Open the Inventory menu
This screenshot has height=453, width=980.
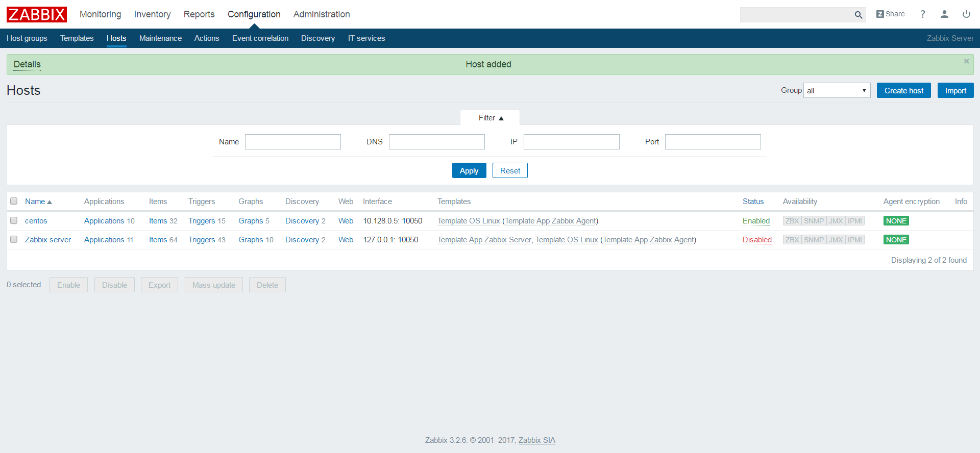(x=152, y=14)
